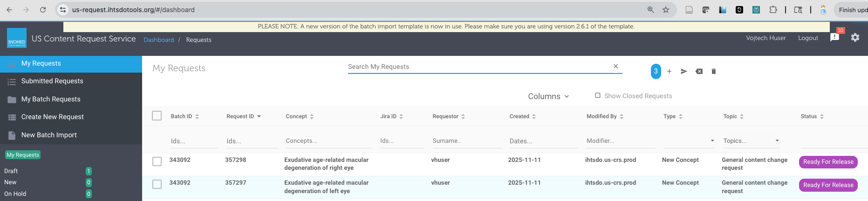868x201 pixels.
Task: Enable Show Closed Requests checkbox
Action: 598,95
